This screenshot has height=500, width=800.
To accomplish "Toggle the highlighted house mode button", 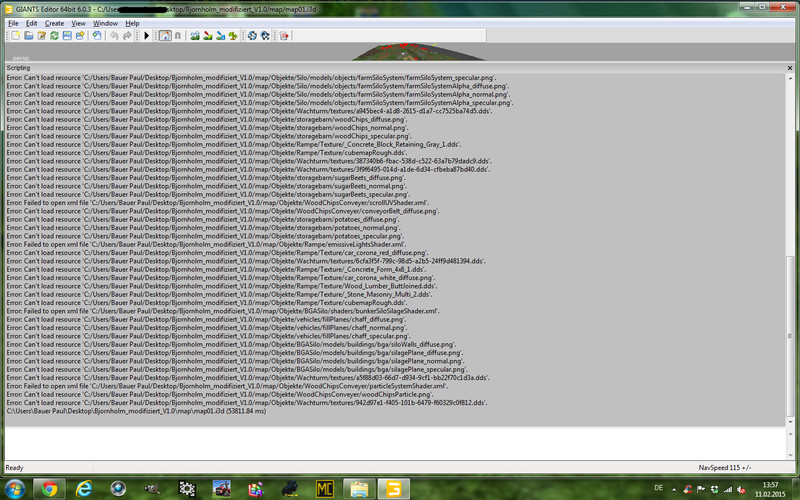I will [x=165, y=36].
